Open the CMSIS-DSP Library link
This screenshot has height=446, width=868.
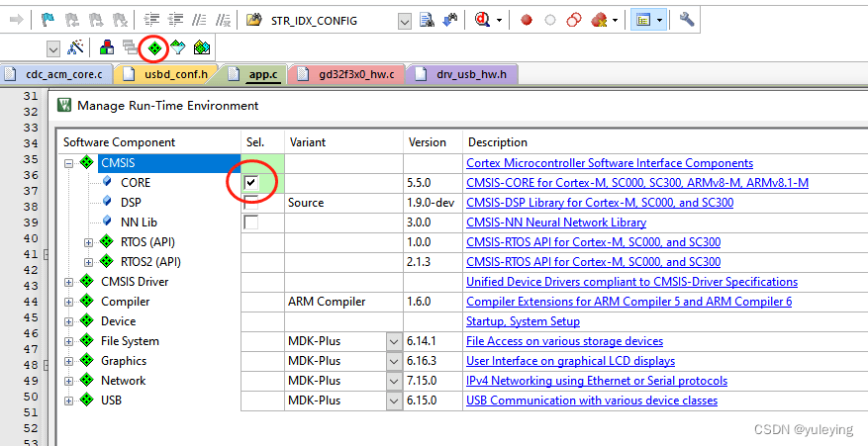coord(600,203)
